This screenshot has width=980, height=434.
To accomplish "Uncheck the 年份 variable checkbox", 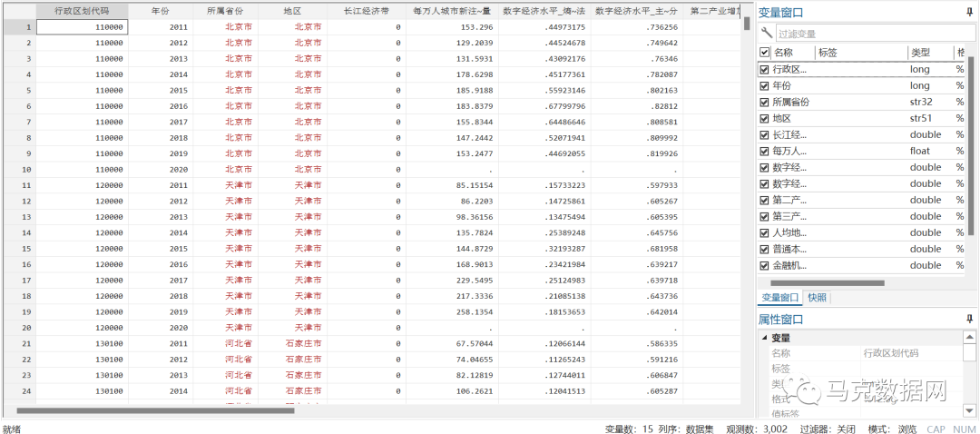I will pos(764,85).
